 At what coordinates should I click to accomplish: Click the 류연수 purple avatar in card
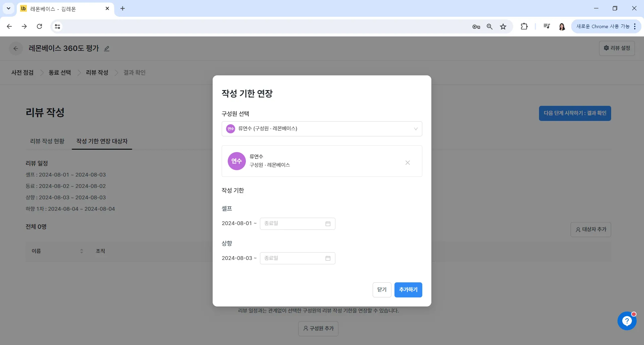237,161
